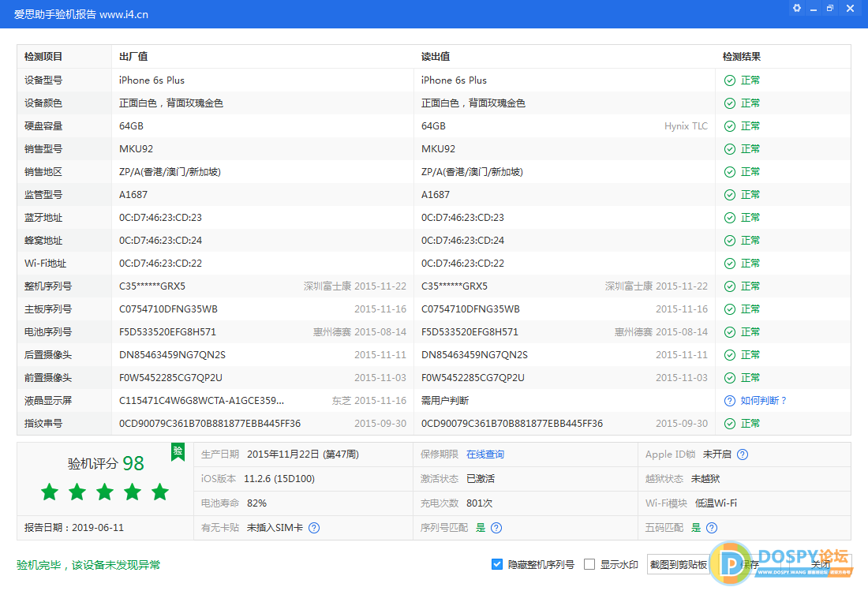The image size is (868, 591).
Task: Click the help icon beside Apple ID锁
Action: (x=743, y=454)
